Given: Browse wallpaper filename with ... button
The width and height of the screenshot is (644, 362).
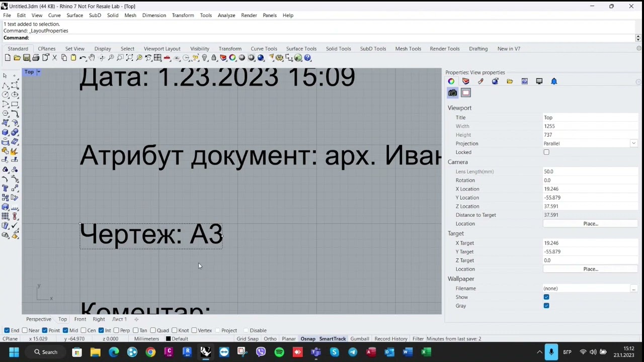Looking at the screenshot, I should tap(633, 289).
